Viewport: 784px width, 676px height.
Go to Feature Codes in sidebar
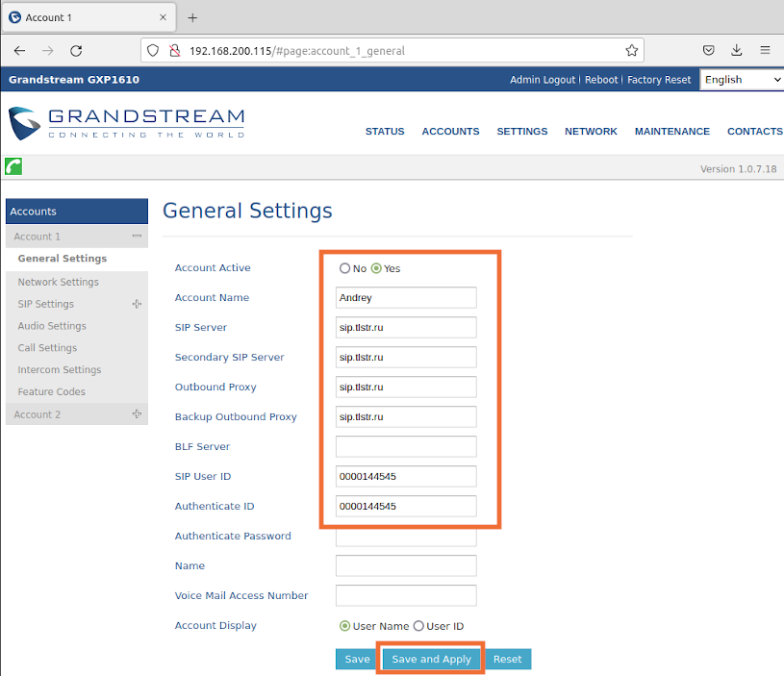tap(52, 391)
